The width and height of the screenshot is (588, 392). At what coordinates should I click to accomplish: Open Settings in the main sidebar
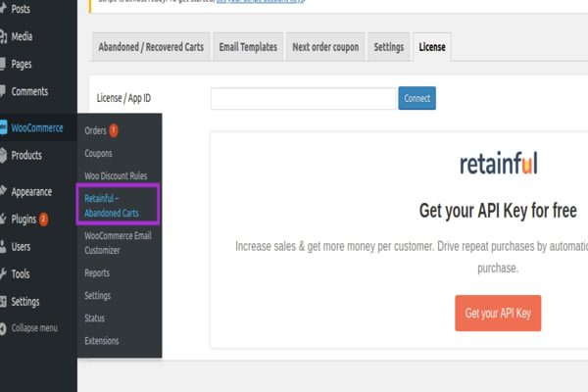25,302
